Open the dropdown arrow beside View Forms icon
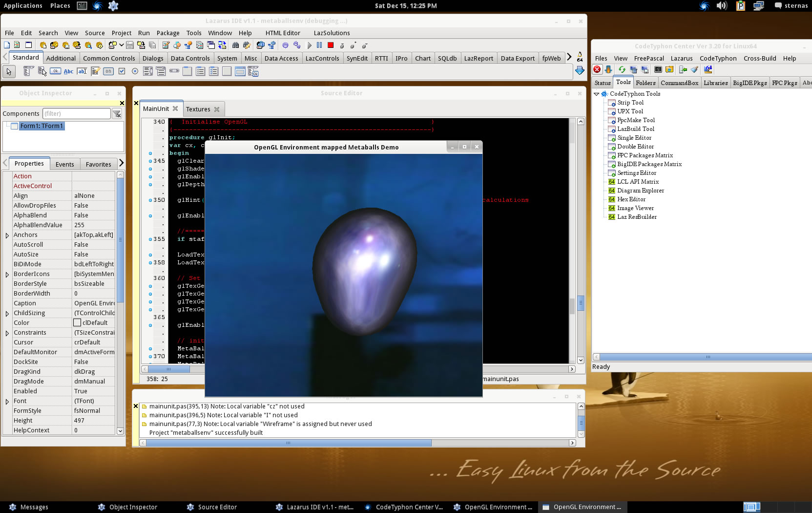 (121, 45)
